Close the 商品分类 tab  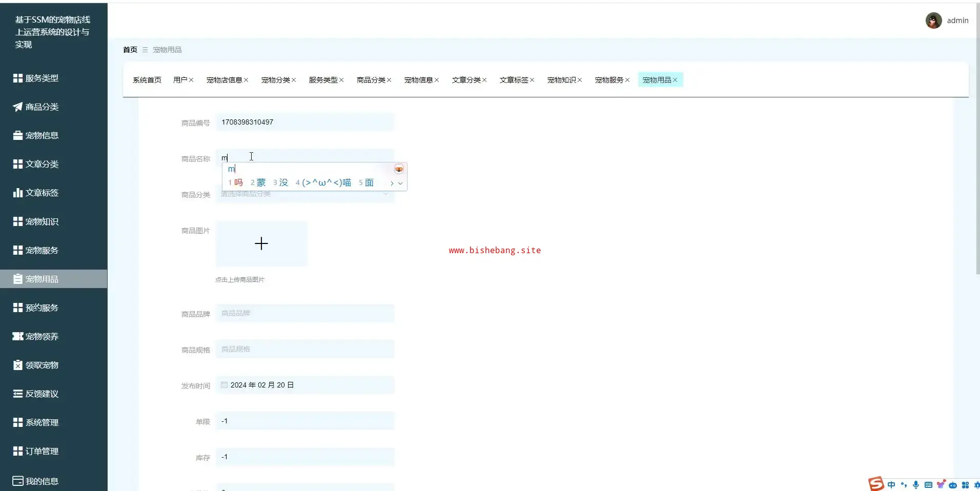click(x=389, y=80)
